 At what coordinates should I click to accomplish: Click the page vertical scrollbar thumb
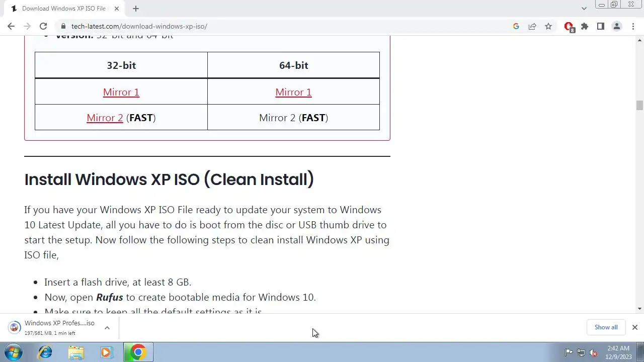[639, 105]
